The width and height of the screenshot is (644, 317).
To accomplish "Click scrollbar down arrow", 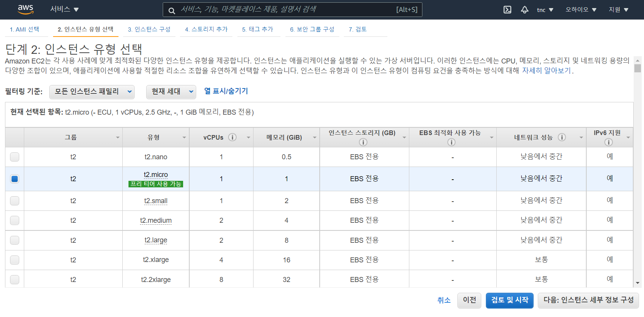I will click(x=638, y=283).
